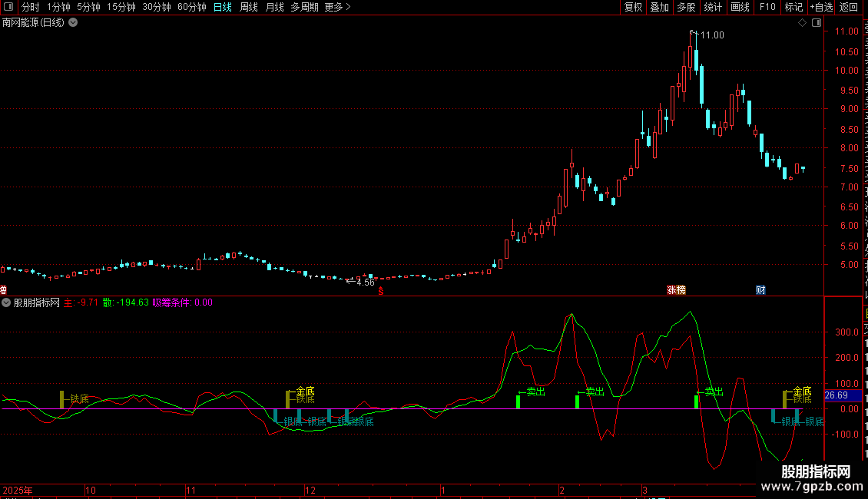Toggle the right panel layout icon
Screen dimensions: 868x499
[817, 23]
